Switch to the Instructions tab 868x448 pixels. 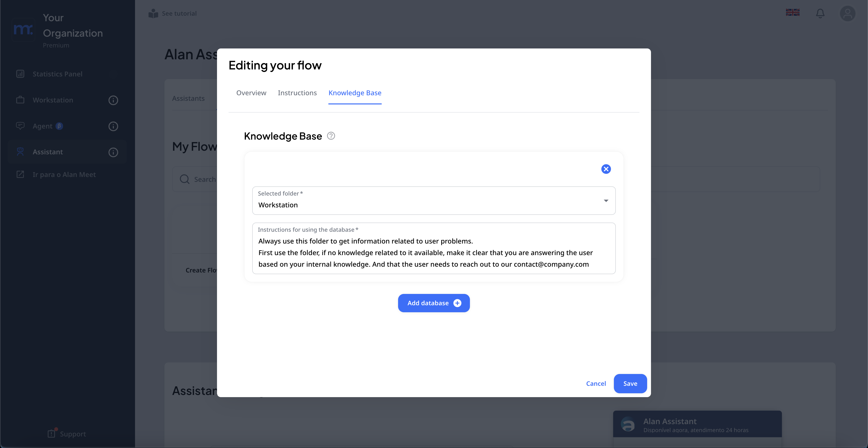[x=297, y=93]
